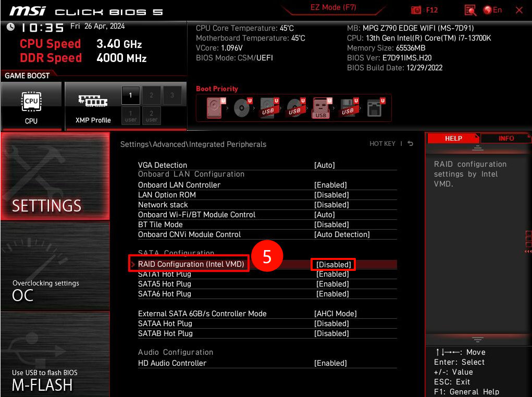Select XMP profile 3 button
The image size is (532, 397).
(172, 95)
